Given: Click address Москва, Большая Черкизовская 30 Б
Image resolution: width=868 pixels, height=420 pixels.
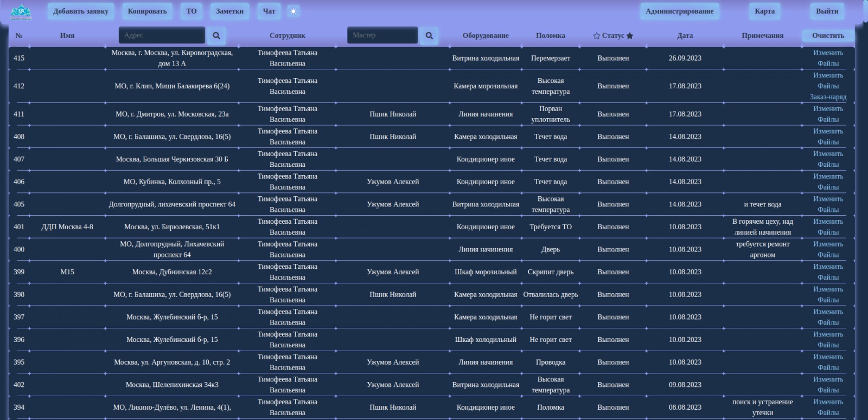Looking at the screenshot, I should [172, 159].
